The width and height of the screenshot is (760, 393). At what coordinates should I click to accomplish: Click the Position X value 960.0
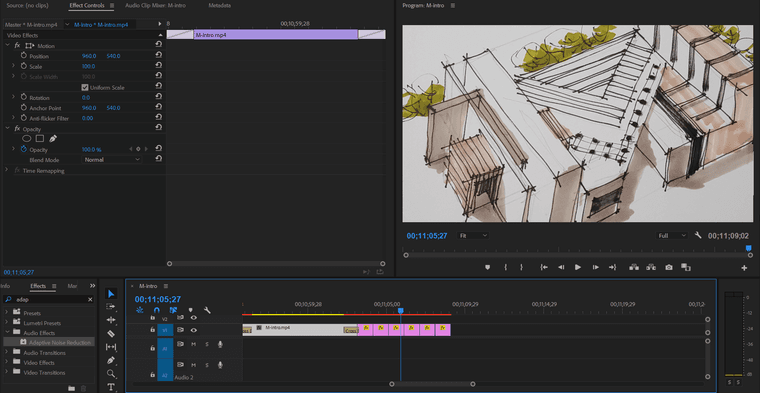(x=89, y=56)
